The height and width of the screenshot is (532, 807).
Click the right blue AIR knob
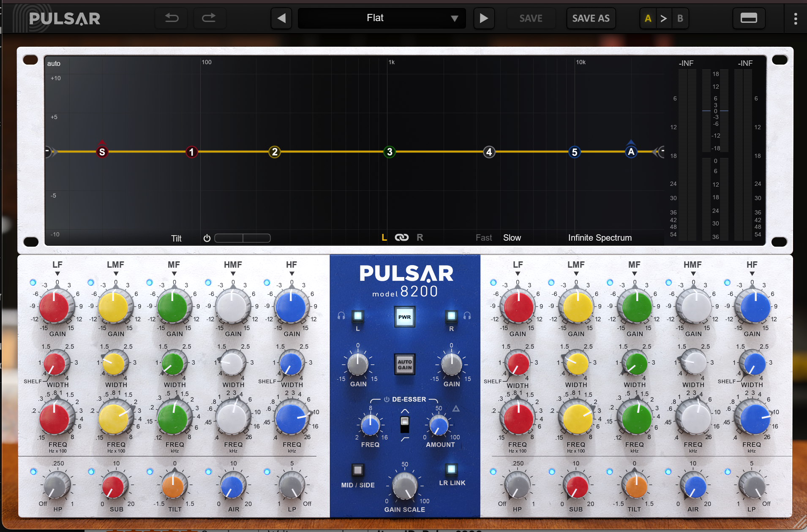tap(694, 486)
